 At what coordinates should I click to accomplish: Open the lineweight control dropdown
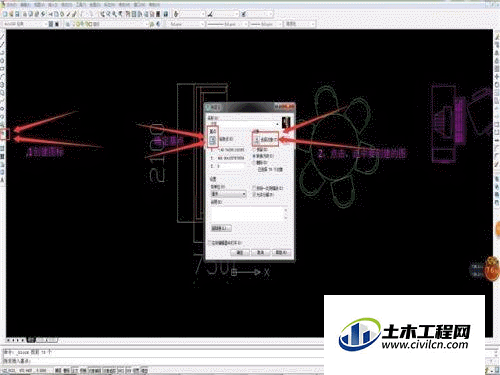pos(266,24)
